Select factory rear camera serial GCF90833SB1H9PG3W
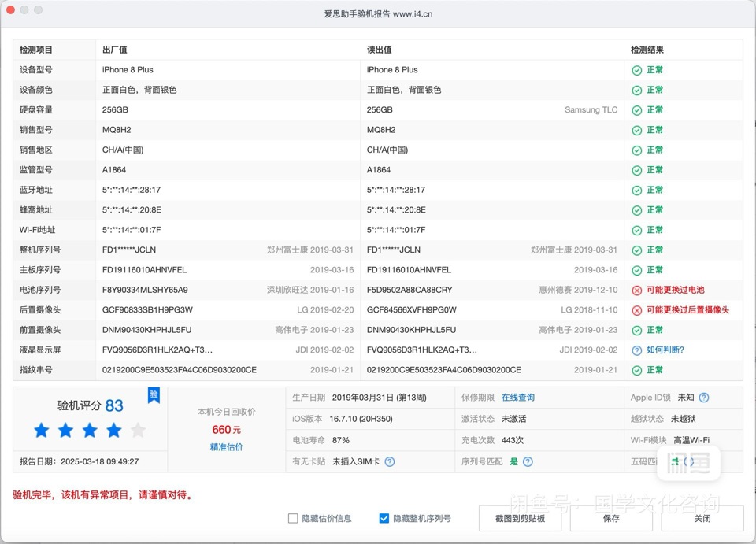 (x=146, y=310)
